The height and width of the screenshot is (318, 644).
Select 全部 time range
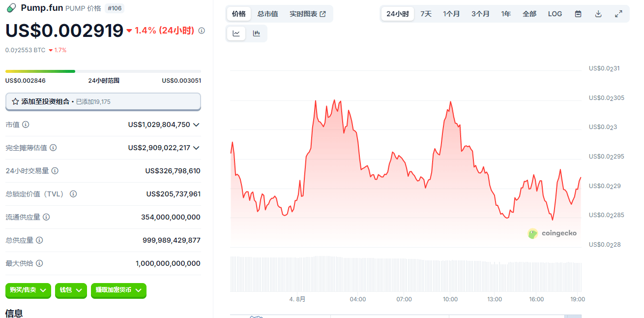pyautogui.click(x=529, y=14)
